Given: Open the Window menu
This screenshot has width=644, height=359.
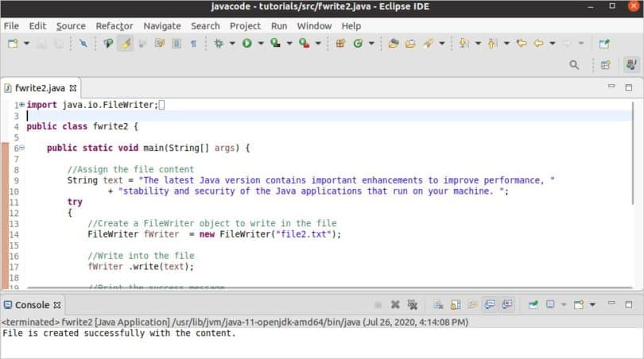Looking at the screenshot, I should [x=314, y=26].
